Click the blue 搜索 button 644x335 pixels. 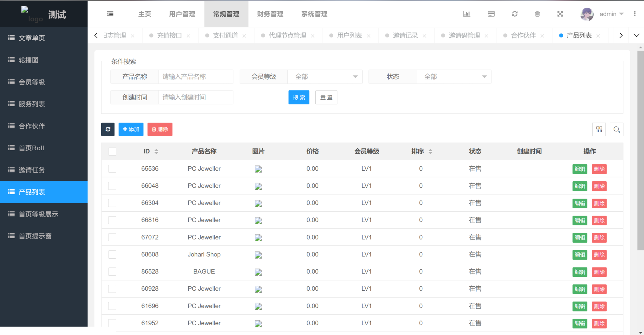click(x=299, y=97)
